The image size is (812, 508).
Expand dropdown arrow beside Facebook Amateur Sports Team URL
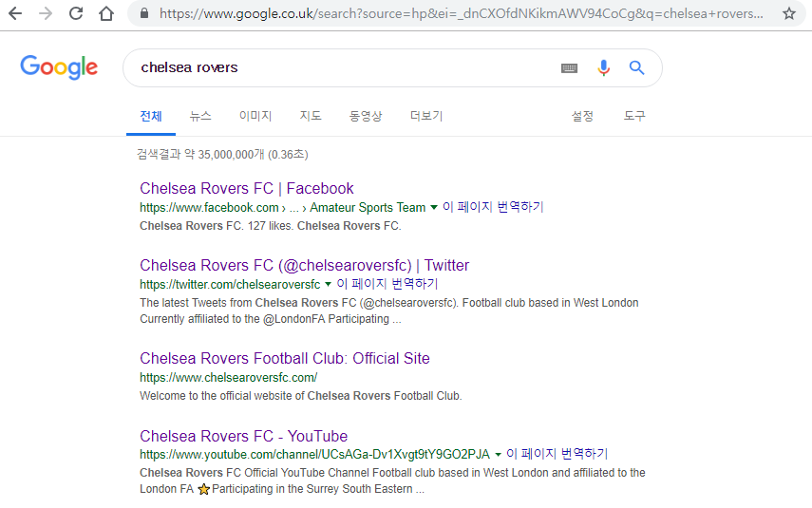point(434,208)
